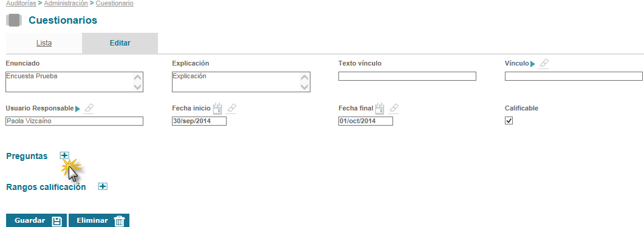The image size is (644, 227).
Task: Click the Guardar button
Action: click(x=36, y=220)
